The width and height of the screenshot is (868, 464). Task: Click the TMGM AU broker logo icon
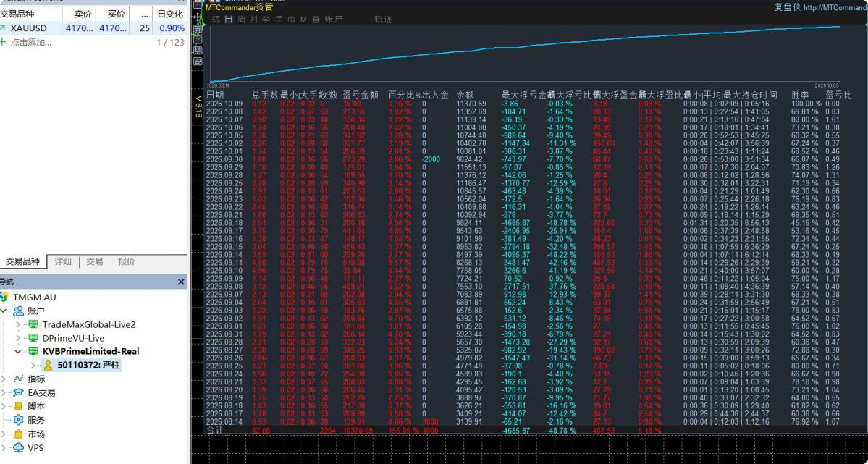point(4,298)
